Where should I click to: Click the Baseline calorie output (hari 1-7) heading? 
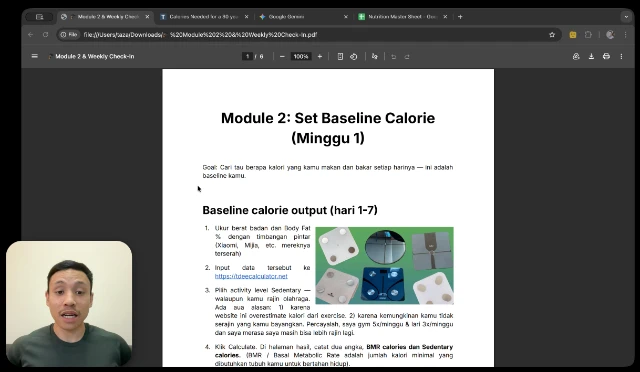point(290,210)
